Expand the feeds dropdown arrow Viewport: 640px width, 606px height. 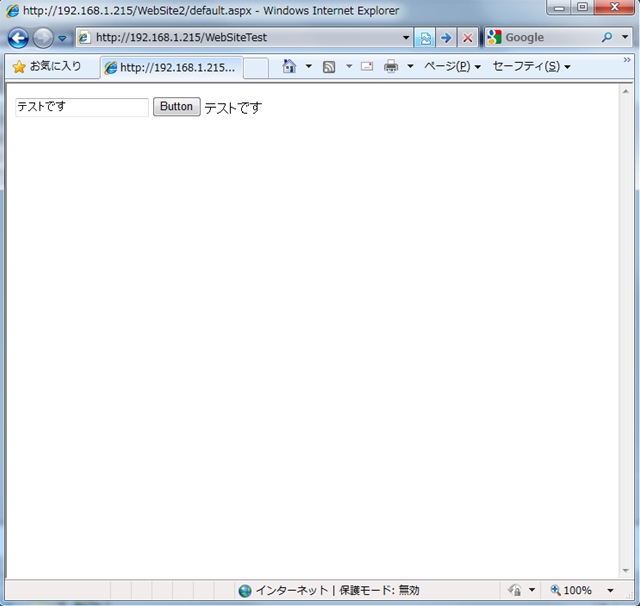pos(349,66)
